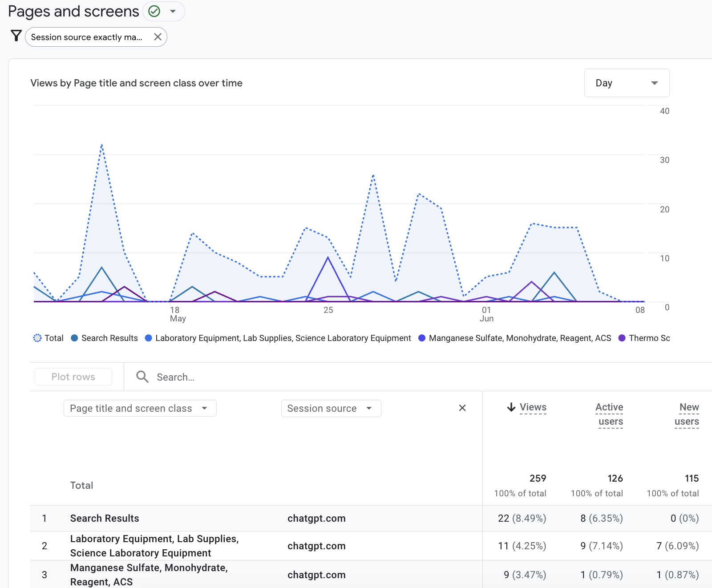712x588 pixels.
Task: Focus the table Search field
Action: pos(311,377)
